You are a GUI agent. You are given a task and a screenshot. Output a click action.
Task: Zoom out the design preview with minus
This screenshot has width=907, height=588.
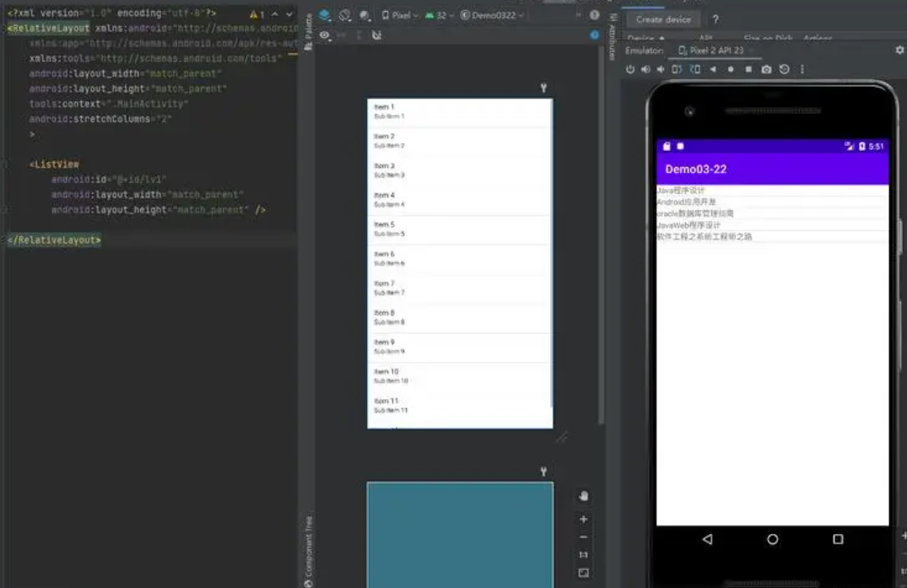coord(584,537)
